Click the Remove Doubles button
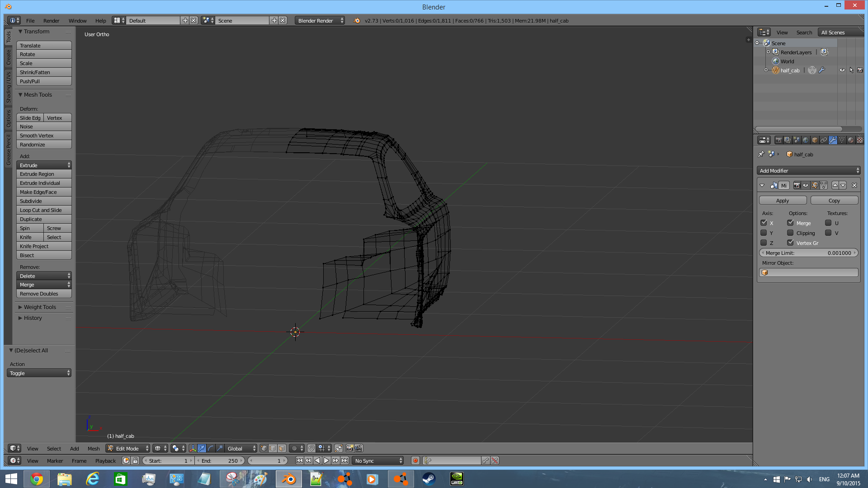Image resolution: width=868 pixels, height=488 pixels. click(x=44, y=293)
